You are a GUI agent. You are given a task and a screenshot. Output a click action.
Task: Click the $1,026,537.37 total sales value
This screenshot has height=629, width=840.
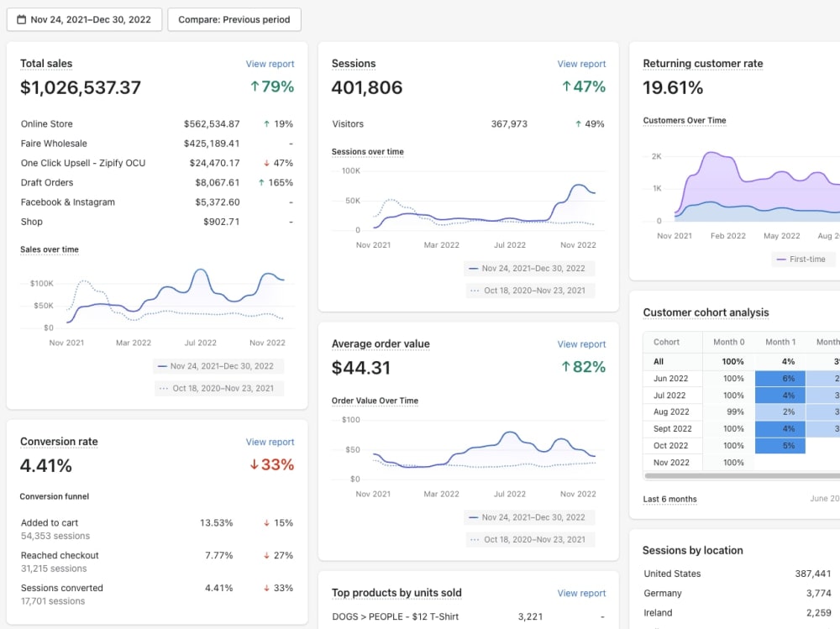coord(81,87)
